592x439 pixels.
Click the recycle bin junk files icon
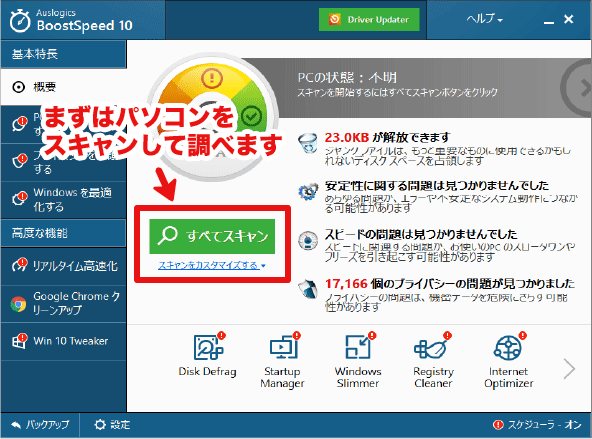coord(308,143)
